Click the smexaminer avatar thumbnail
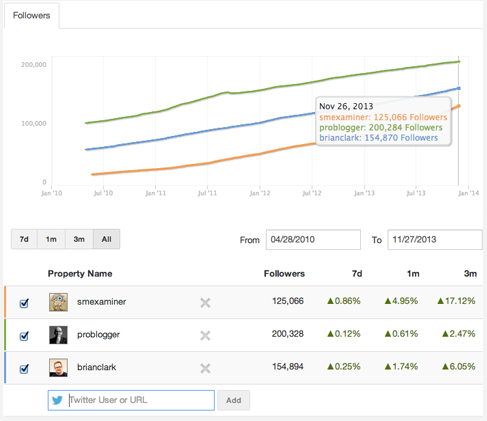Image resolution: width=487 pixels, height=421 pixels. tap(58, 302)
